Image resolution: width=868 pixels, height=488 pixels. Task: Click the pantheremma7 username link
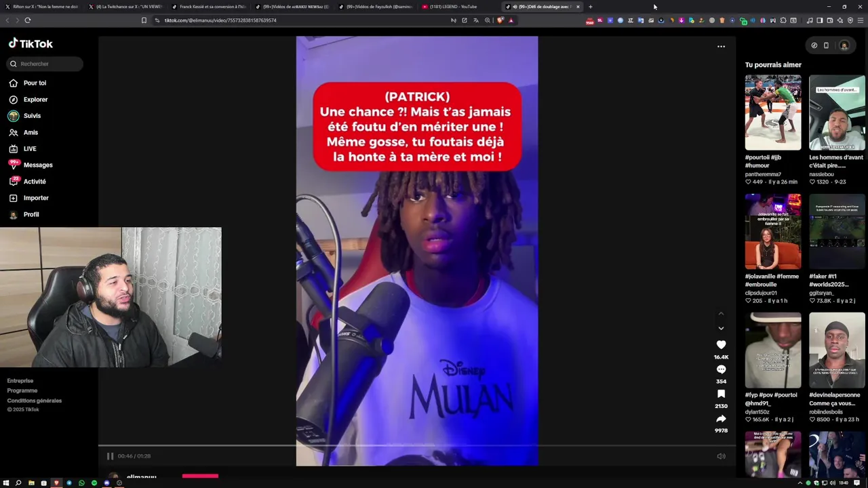click(x=763, y=174)
